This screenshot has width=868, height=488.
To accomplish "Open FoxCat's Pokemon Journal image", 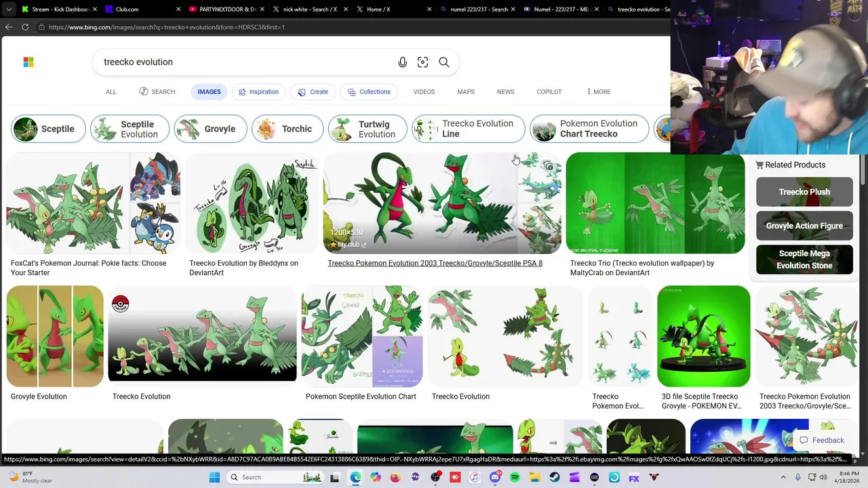I will pyautogui.click(x=94, y=203).
